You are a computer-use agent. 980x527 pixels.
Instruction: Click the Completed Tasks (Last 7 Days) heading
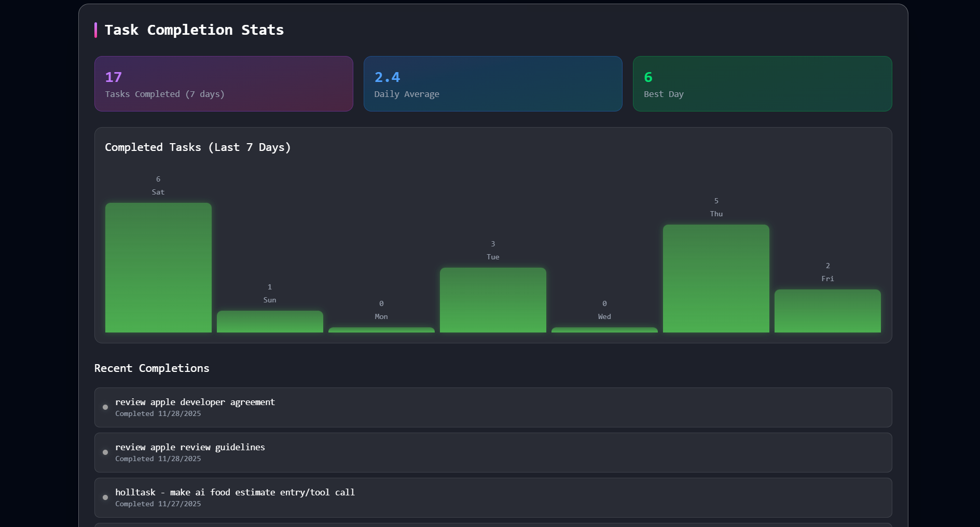point(198,147)
